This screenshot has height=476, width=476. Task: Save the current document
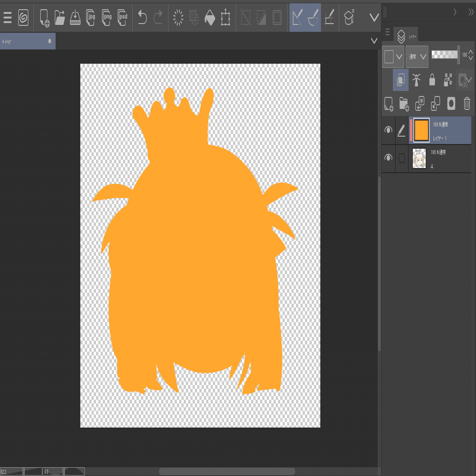pyautogui.click(x=75, y=18)
